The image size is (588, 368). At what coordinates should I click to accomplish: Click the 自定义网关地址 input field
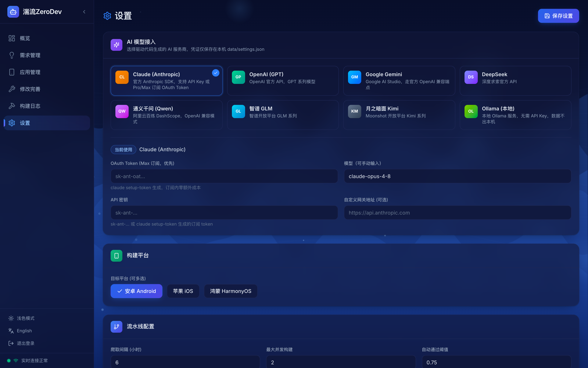tap(458, 213)
